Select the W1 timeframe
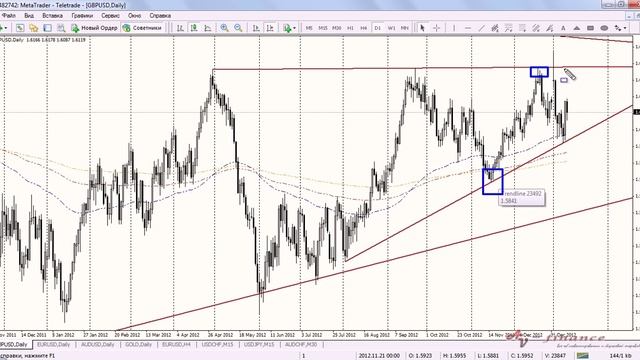 (391, 28)
